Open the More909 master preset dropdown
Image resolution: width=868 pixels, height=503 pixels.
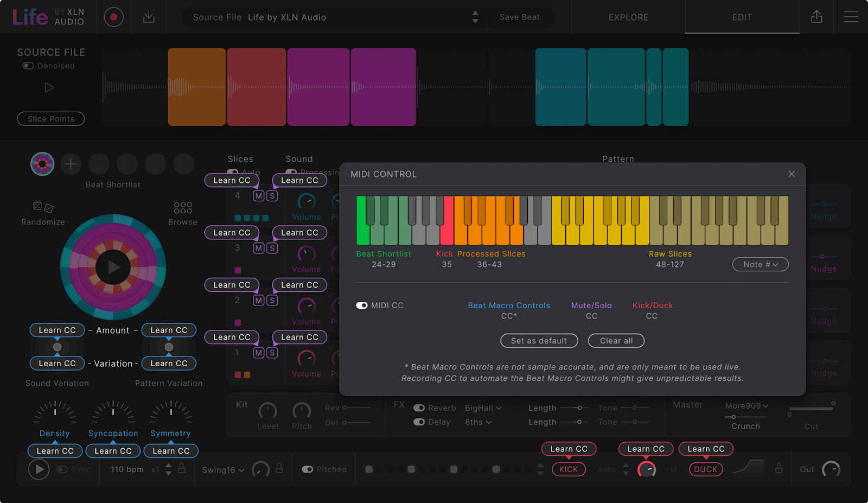tap(747, 406)
